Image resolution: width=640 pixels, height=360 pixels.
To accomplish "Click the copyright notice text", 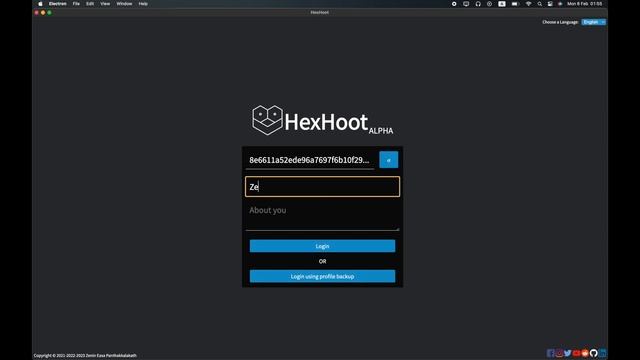I will point(85,356).
